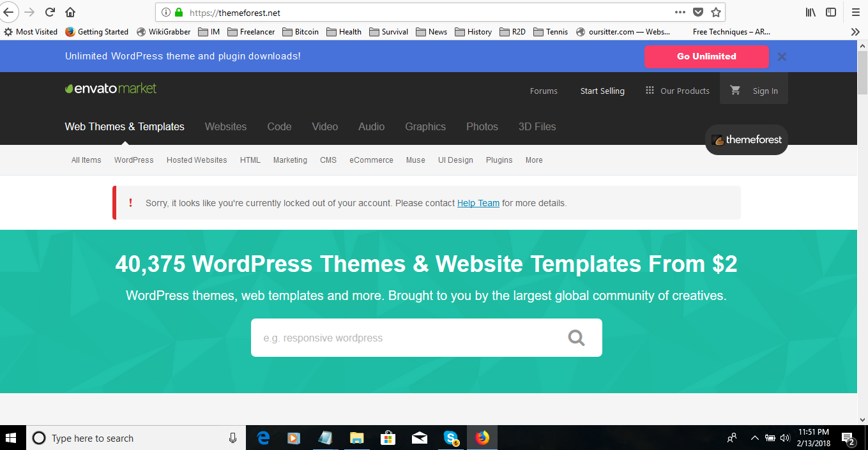Reload the page with the refresh icon

click(50, 12)
